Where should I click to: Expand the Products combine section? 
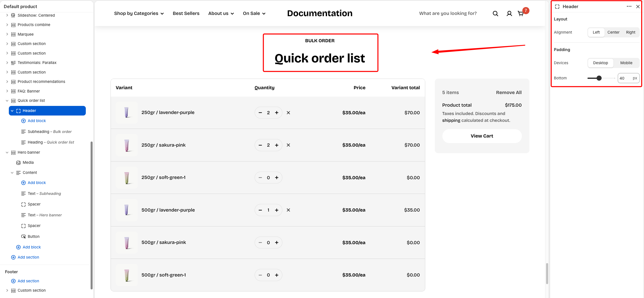(7, 25)
